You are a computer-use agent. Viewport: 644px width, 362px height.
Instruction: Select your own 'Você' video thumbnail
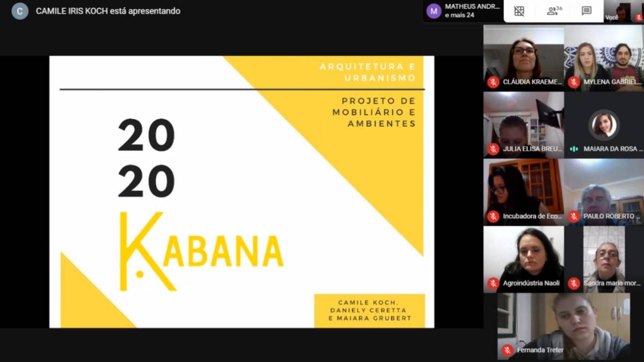coord(624,11)
